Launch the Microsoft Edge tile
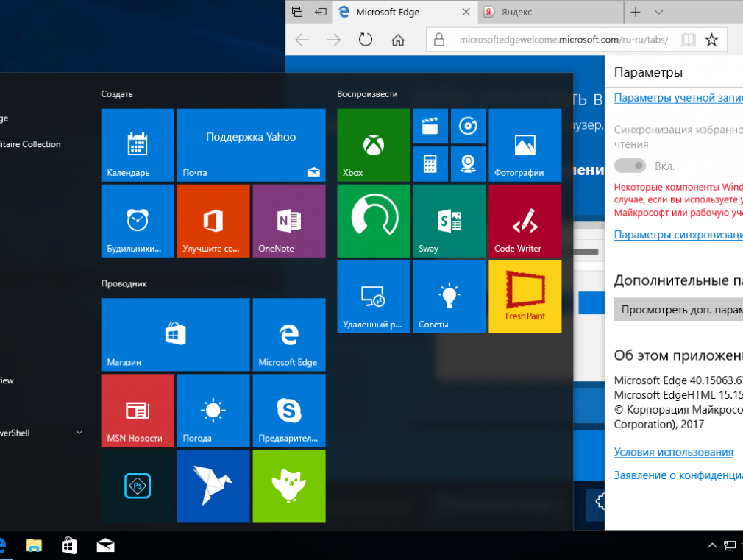Screen dimensions: 743x560 289,335
